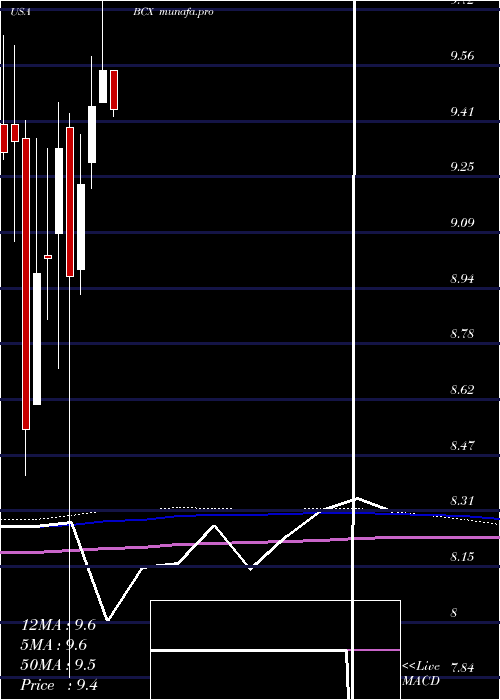Click the 8.31 price axis label
The width and height of the screenshot is (500, 700).
462,501
